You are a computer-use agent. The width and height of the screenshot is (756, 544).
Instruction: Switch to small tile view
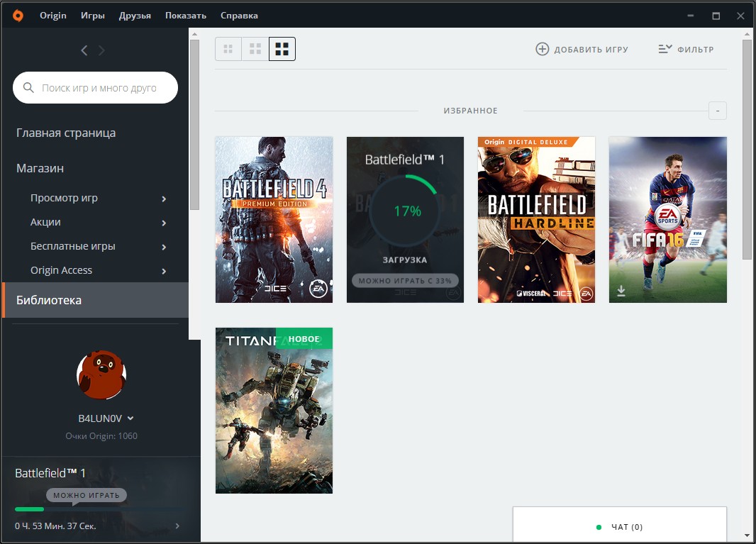point(228,49)
